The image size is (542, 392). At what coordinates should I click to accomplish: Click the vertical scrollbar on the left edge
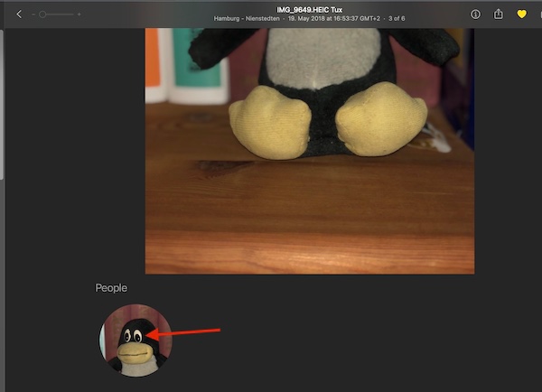2,105
